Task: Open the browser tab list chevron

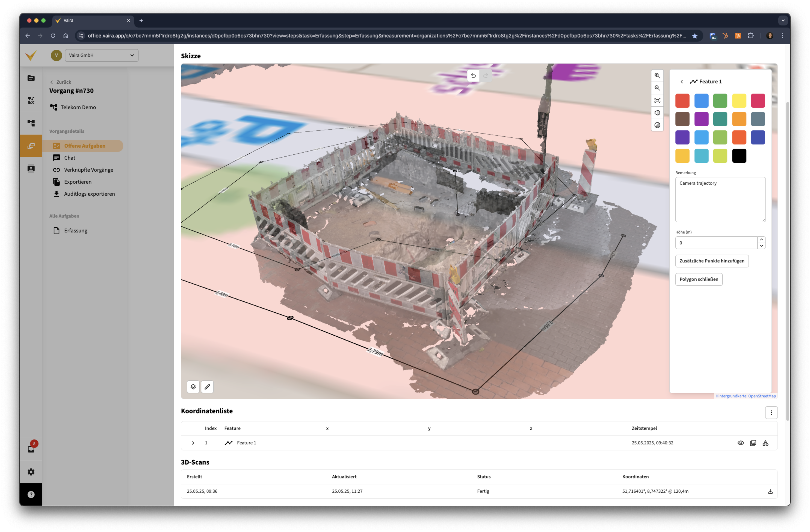Action: click(x=783, y=20)
